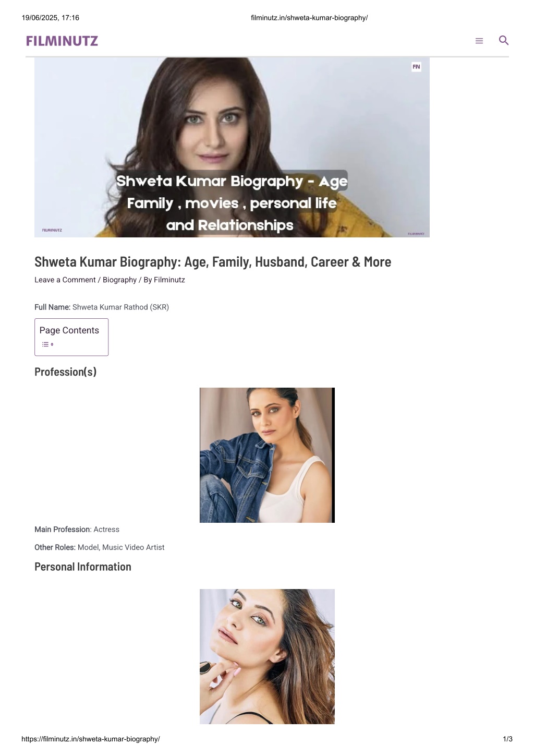Toggle the Page Contents list icon
This screenshot has width=534, height=756.
47,344
